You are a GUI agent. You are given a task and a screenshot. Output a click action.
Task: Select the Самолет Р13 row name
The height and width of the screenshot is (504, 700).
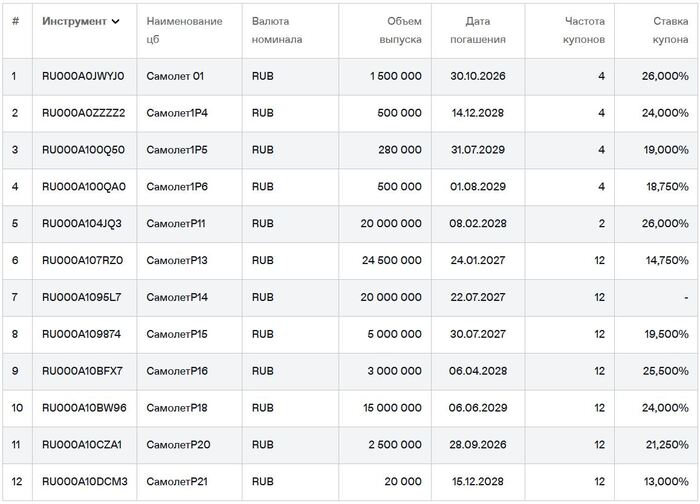click(x=177, y=261)
